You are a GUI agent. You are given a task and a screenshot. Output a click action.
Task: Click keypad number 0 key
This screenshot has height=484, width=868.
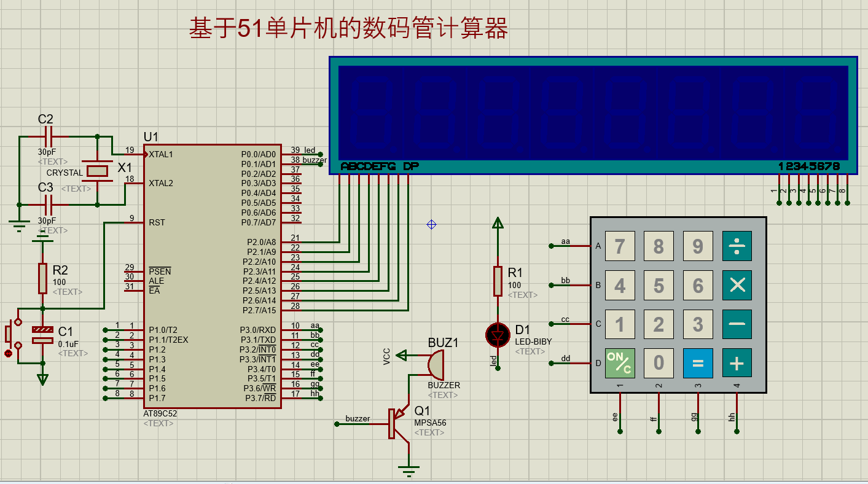tap(659, 364)
